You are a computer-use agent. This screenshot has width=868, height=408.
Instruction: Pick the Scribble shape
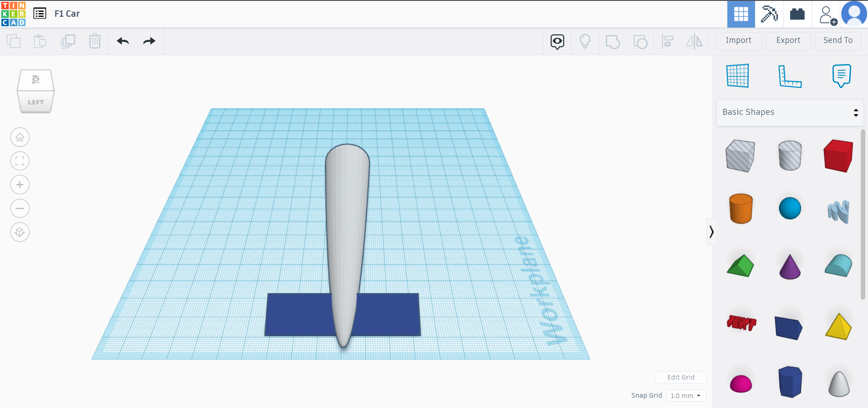click(x=839, y=211)
